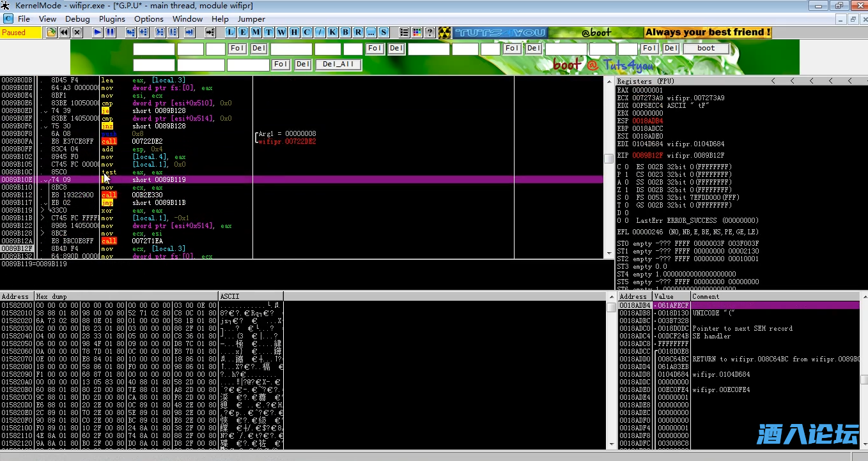The image size is (868, 461).
Task: Click the yellow radiation symbol icon
Action: click(x=444, y=32)
